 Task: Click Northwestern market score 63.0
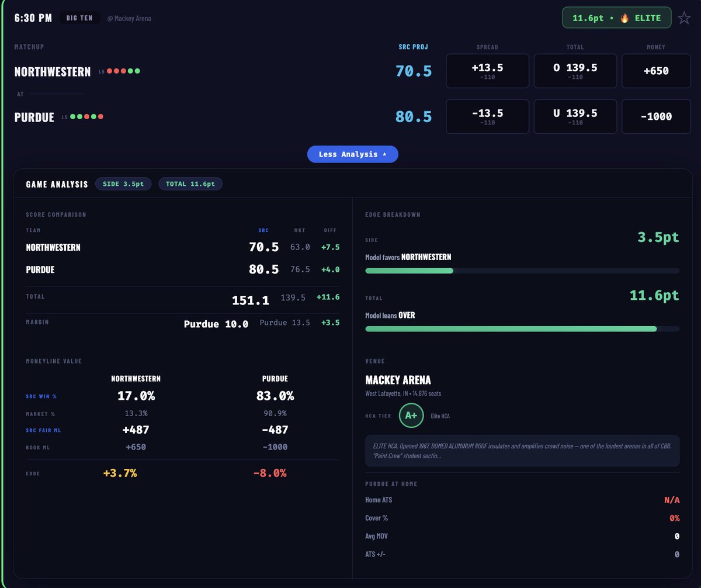[x=300, y=247]
